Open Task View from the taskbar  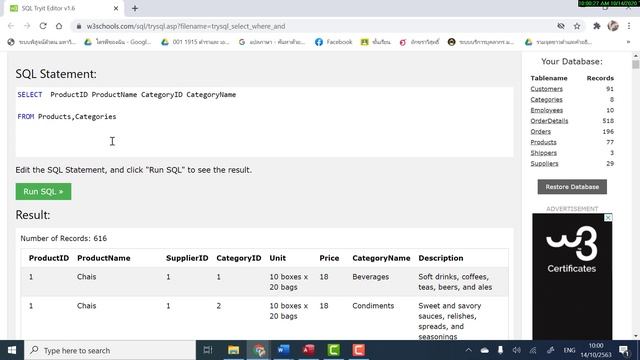[x=208, y=350]
